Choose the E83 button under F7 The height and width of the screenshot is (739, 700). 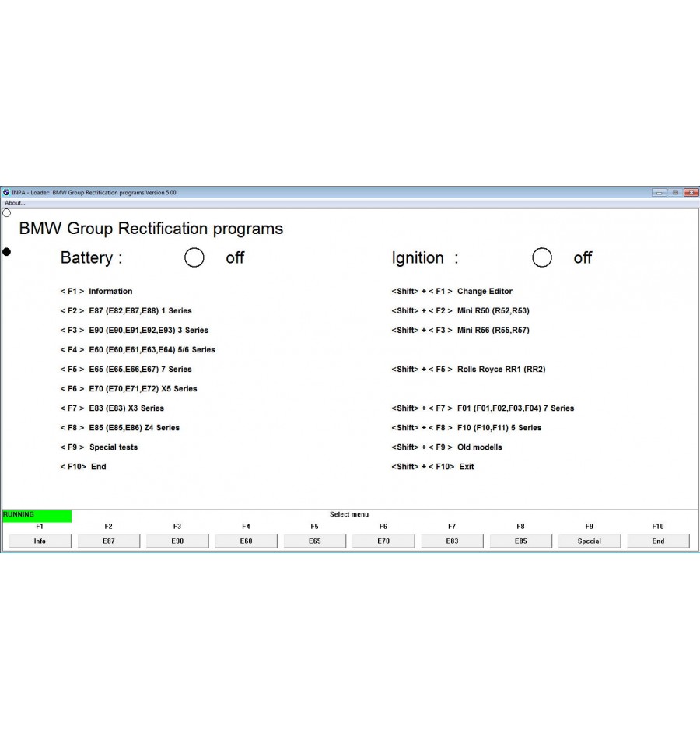coord(452,541)
